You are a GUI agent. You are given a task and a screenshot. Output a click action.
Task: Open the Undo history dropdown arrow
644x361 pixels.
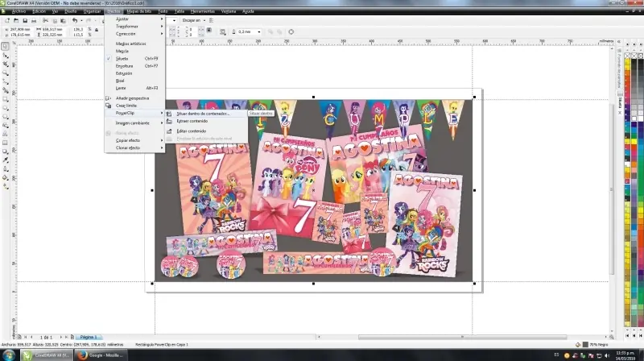[x=81, y=20]
